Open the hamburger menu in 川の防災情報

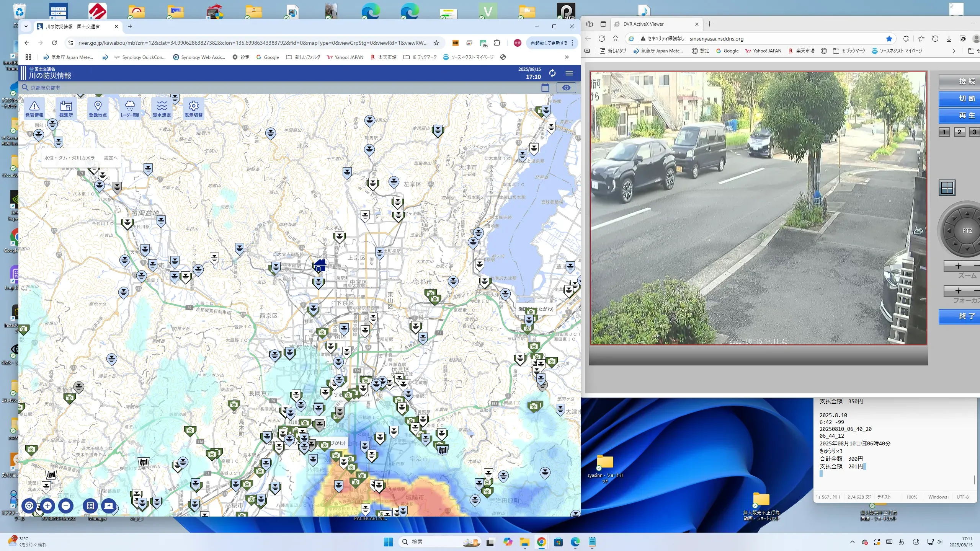pyautogui.click(x=569, y=73)
